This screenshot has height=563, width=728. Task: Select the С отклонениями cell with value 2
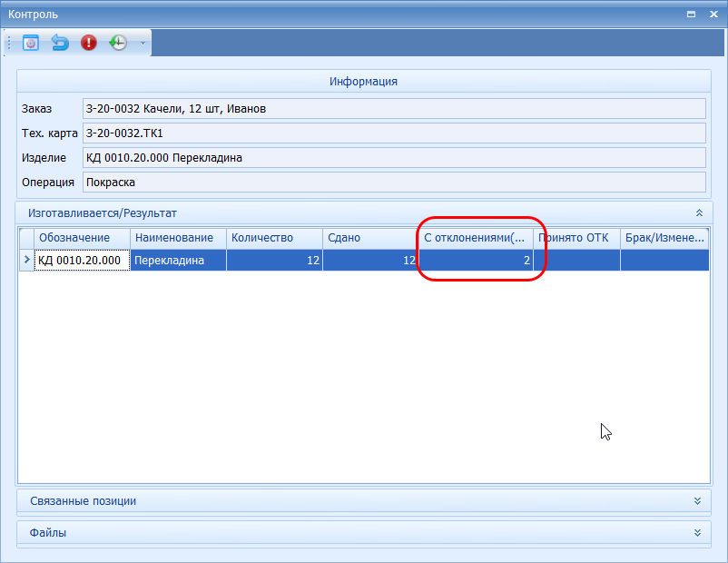click(x=476, y=261)
